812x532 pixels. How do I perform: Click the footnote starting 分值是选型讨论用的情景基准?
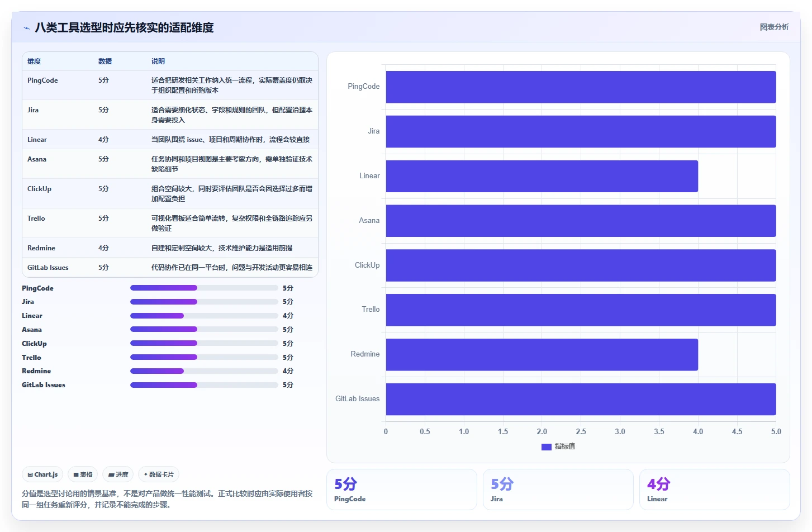pos(167,499)
